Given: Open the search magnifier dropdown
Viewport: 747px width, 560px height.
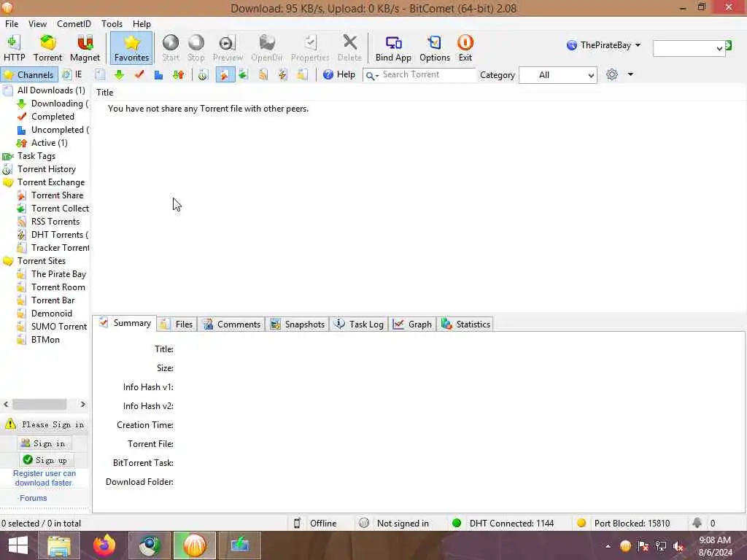Looking at the screenshot, I should click(372, 75).
